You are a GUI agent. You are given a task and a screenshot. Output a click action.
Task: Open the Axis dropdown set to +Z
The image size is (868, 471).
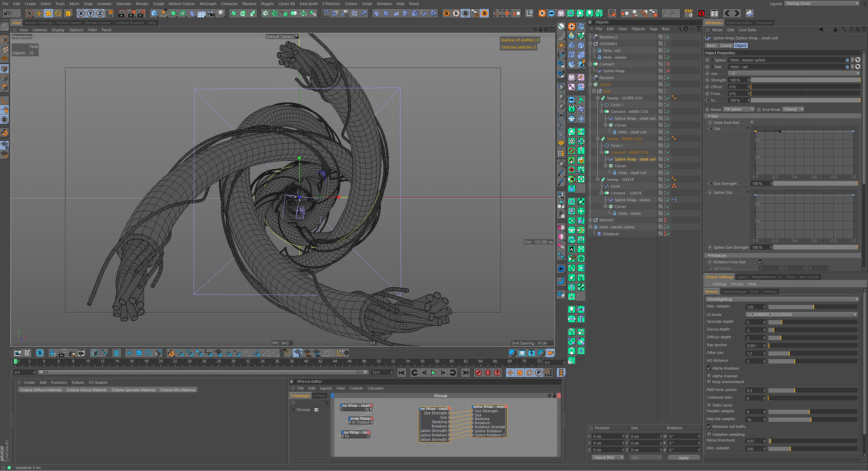click(x=794, y=73)
